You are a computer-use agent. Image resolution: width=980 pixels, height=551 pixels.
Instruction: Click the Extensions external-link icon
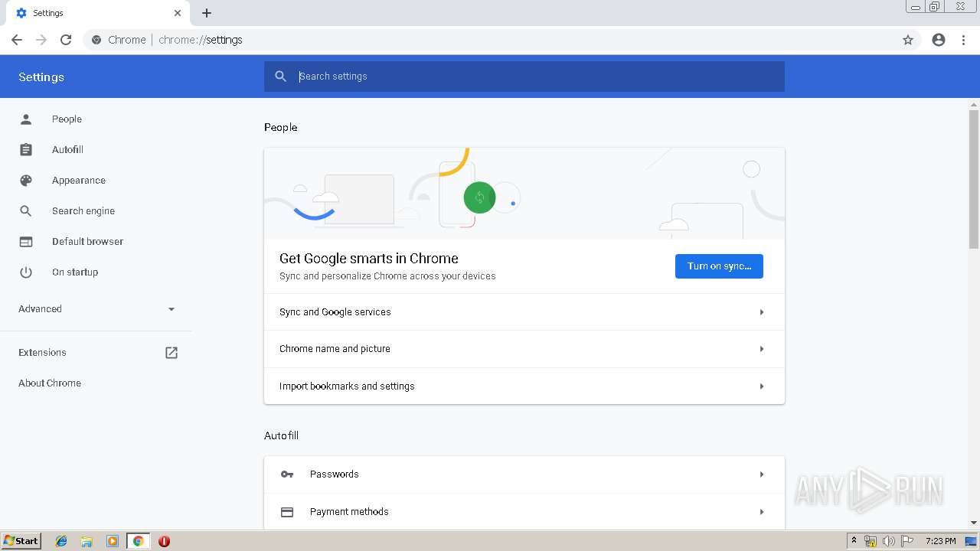tap(171, 353)
